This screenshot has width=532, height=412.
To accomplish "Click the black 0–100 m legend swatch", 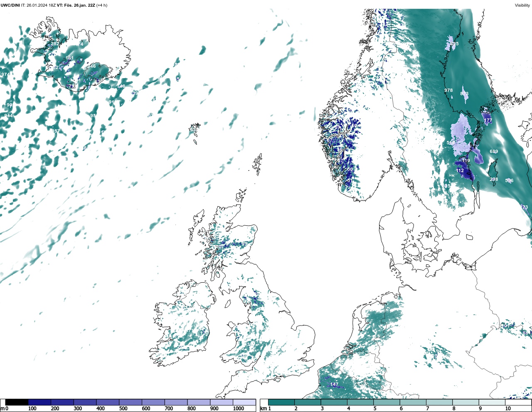I will pyautogui.click(x=17, y=402).
